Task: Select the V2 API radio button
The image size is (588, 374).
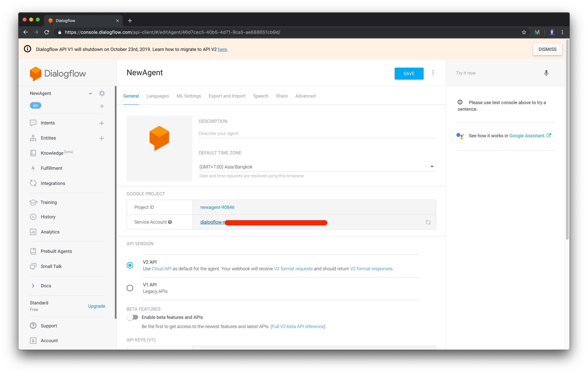Action: click(130, 265)
